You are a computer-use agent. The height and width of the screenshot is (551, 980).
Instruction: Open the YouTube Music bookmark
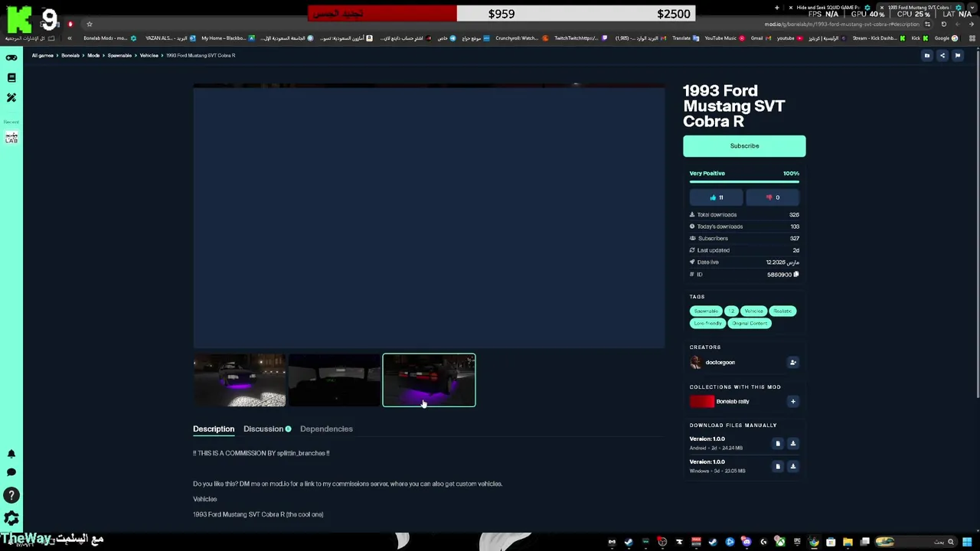click(724, 38)
